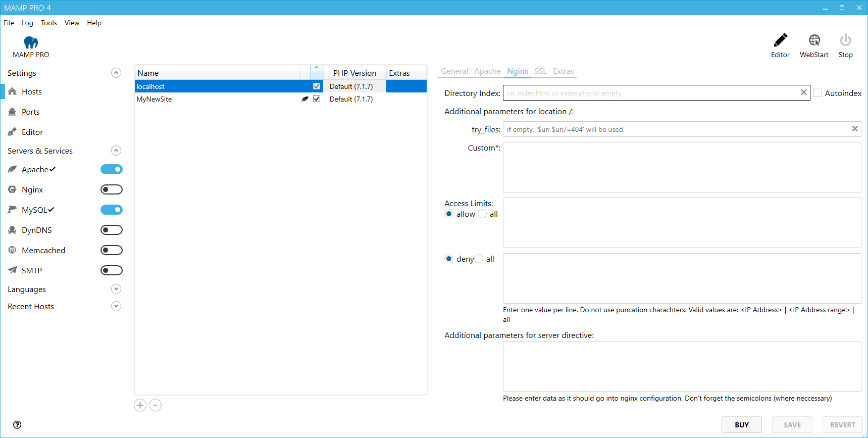Open the Editor pencil toolbar icon
This screenshot has height=438, width=868.
tap(780, 40)
